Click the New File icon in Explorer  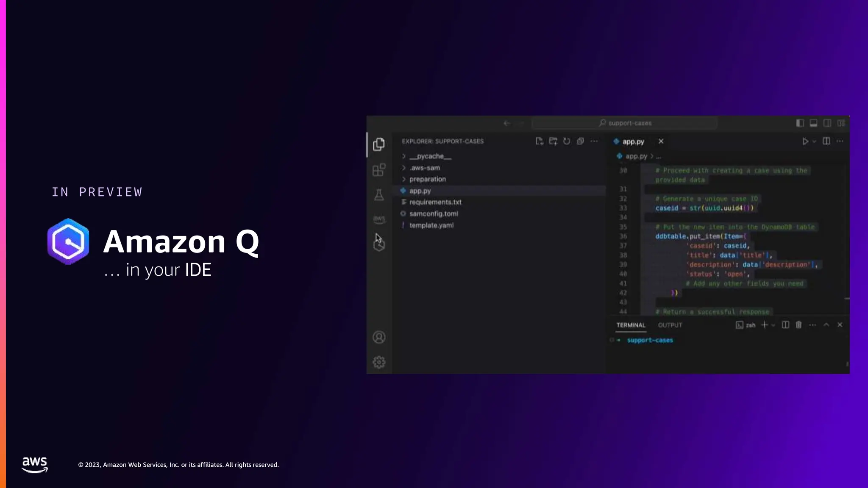tap(539, 141)
